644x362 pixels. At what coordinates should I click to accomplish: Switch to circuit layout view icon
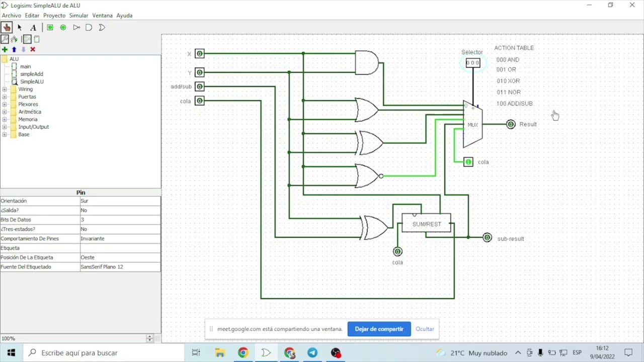(27, 39)
